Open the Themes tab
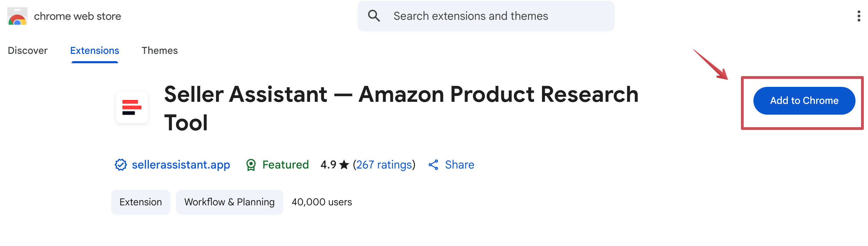 tap(159, 51)
